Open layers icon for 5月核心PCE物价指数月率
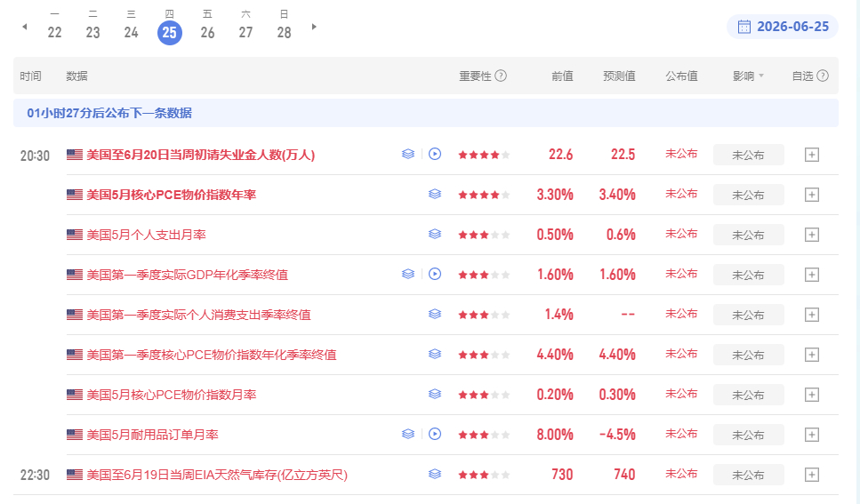This screenshot has width=860, height=504. point(435,395)
